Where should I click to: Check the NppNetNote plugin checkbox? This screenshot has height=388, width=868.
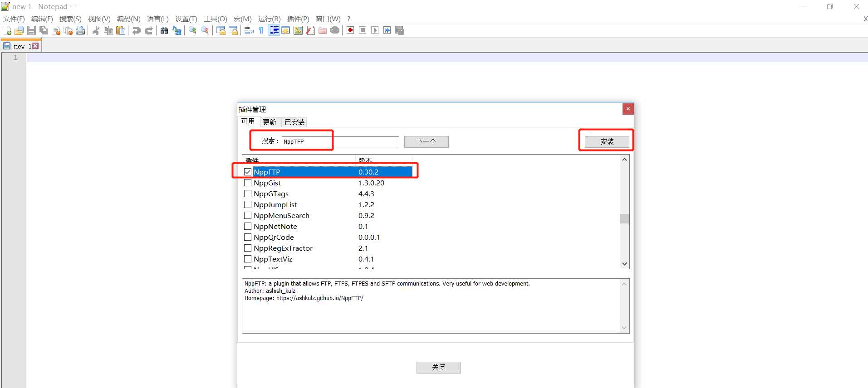tap(248, 226)
